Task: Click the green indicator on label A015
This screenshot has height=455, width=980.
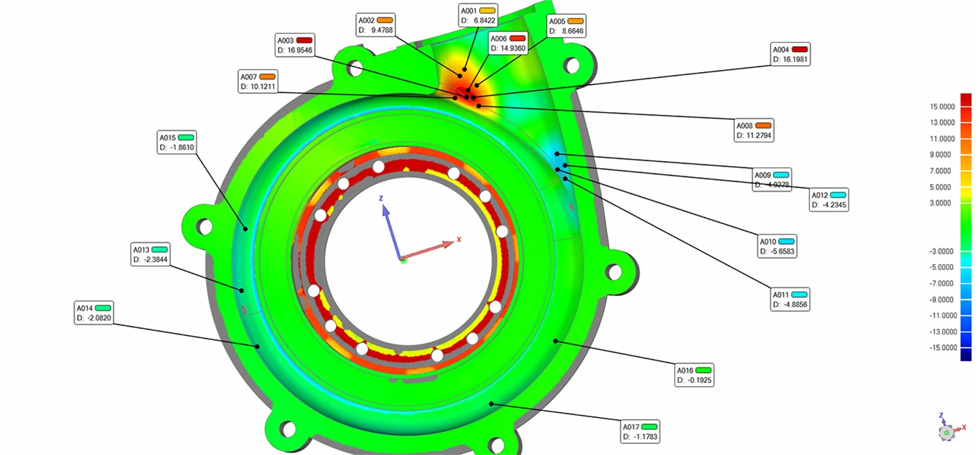Action: [185, 138]
